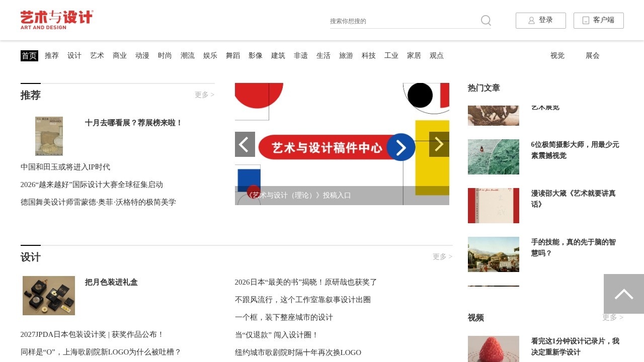
Task: Click the 登录 login button
Action: [541, 21]
